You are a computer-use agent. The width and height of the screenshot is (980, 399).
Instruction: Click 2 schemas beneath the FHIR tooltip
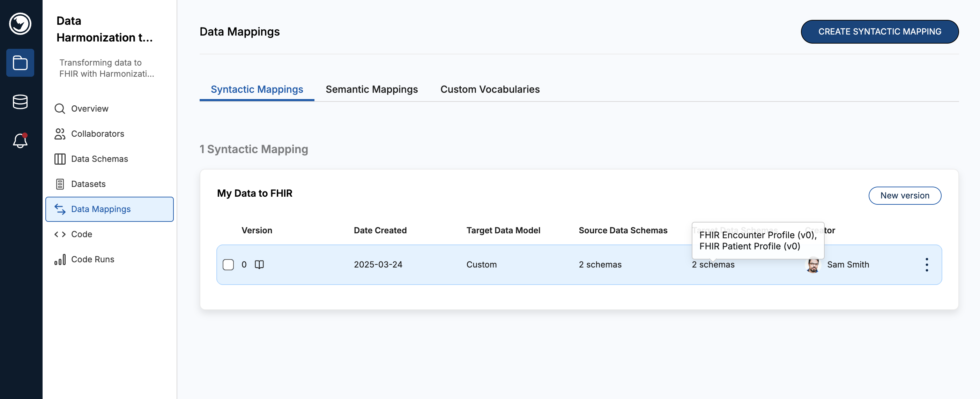tap(713, 265)
